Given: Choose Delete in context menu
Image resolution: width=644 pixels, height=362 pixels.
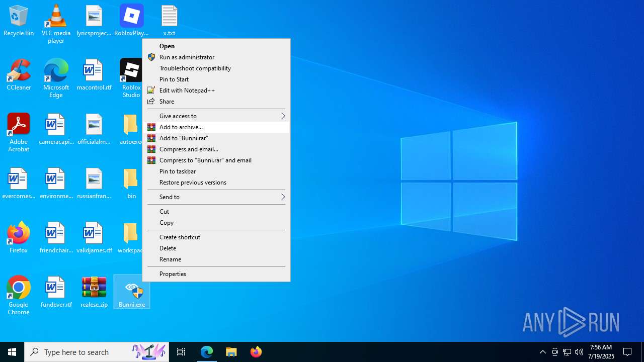Looking at the screenshot, I should [216, 248].
